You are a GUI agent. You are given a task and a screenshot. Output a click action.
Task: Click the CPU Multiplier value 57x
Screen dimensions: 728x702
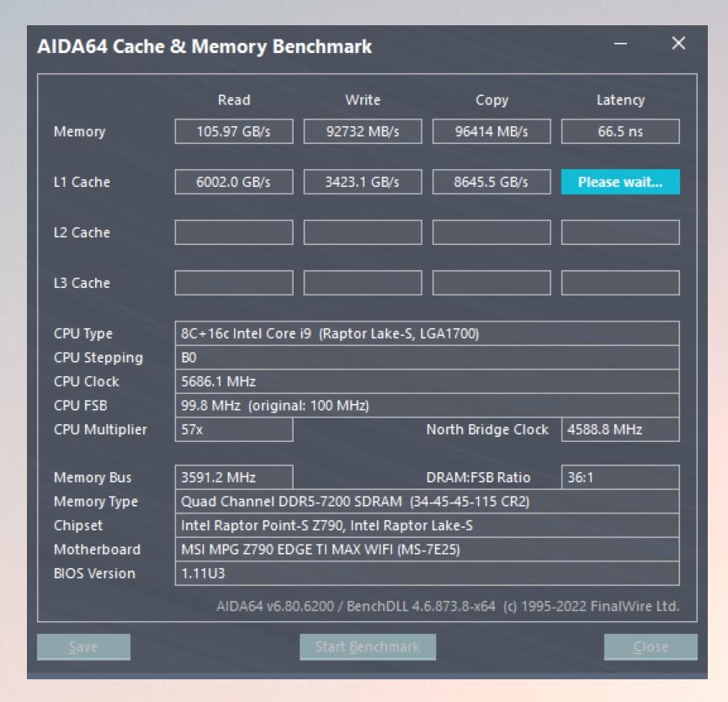(234, 429)
